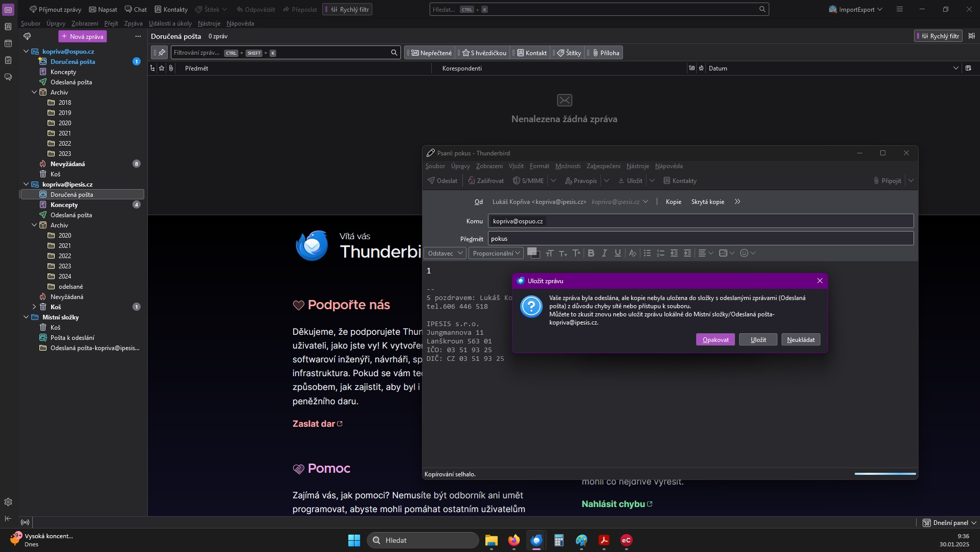
Task: Open the calendar icon in left sidebar
Action: click(x=8, y=43)
